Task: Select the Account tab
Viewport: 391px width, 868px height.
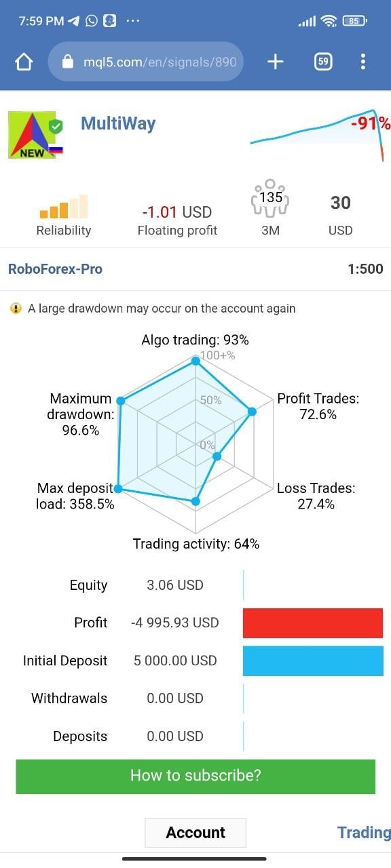Action: (x=195, y=833)
